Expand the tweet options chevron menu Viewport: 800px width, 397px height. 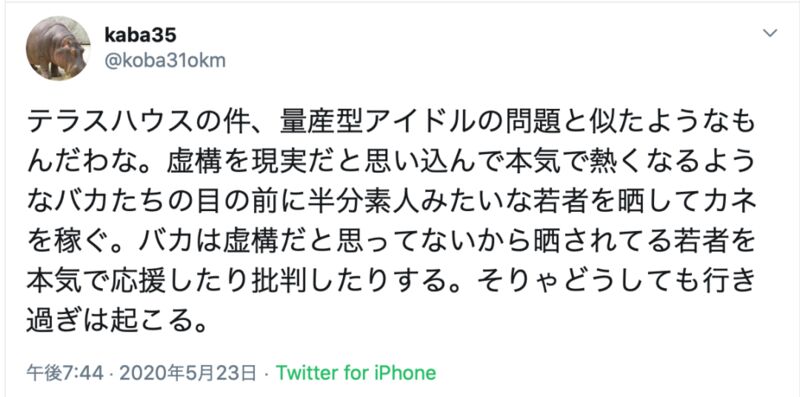click(769, 34)
